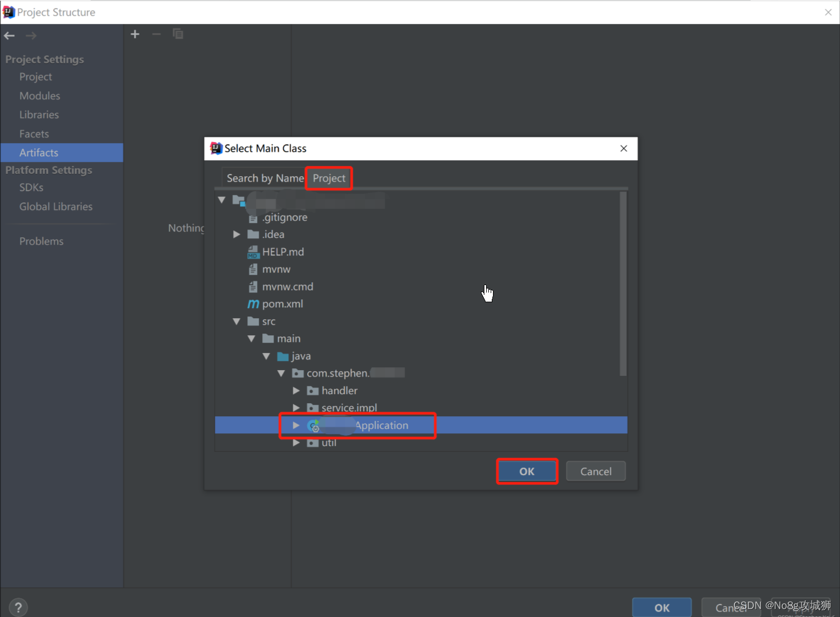Viewport: 840px width, 617px height.
Task: Click the service.impl package icon
Action: click(312, 408)
